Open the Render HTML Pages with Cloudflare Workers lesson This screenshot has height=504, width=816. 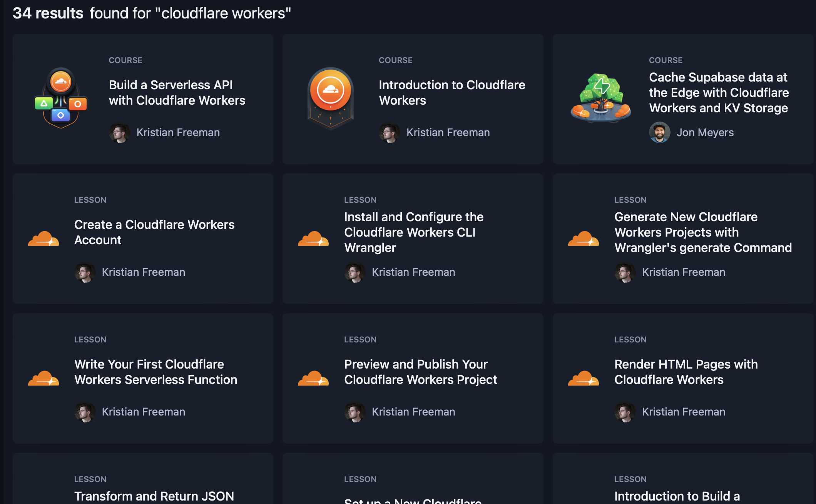click(685, 372)
